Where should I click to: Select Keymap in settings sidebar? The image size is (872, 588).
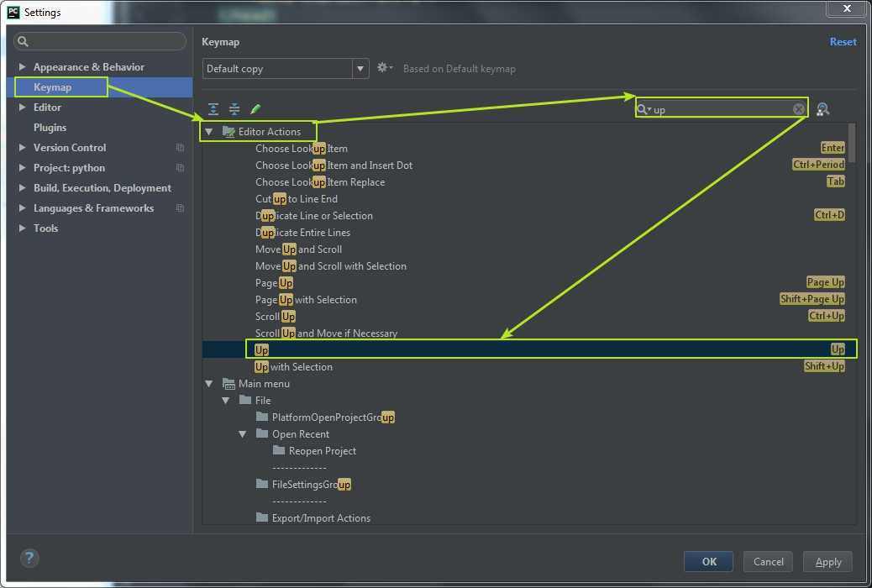(x=101, y=87)
